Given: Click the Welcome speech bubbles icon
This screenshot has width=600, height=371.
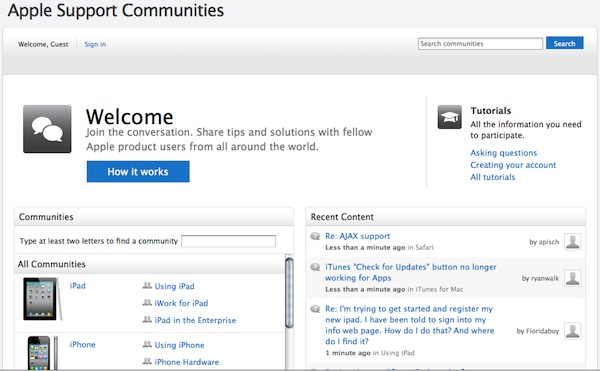Looking at the screenshot, I should tap(47, 129).
